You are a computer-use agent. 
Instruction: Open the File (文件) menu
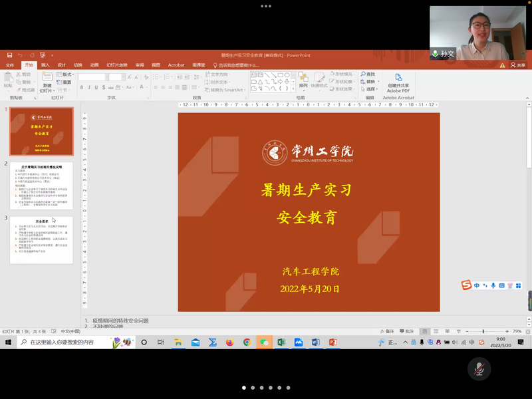tap(10, 65)
